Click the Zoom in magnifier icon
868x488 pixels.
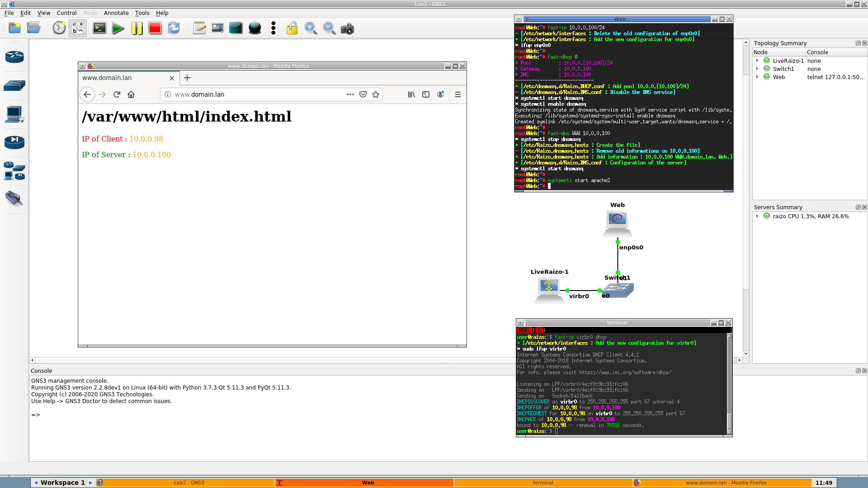click(311, 28)
